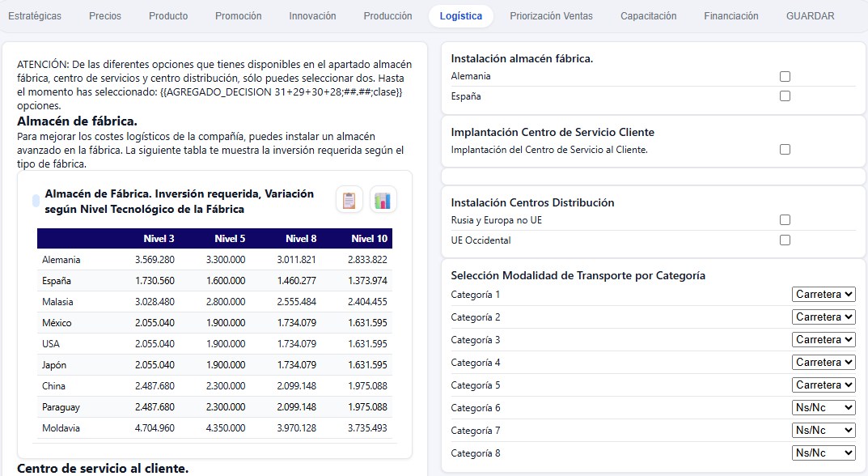The height and width of the screenshot is (476, 868).
Task: Click Centro de servicio al cliente heading
Action: 103,469
